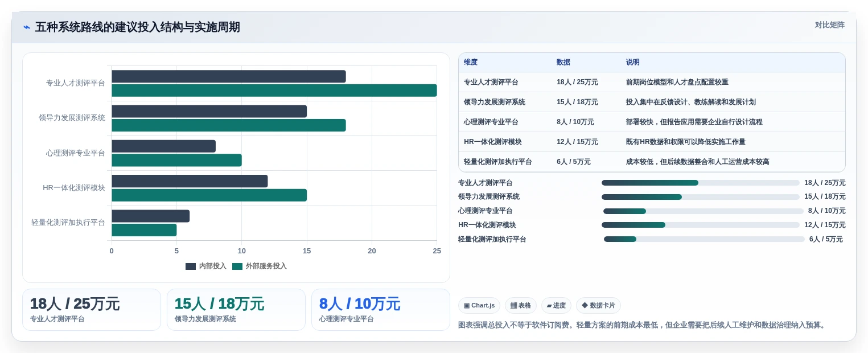Click the 轻量化测评加执行平台 progress bar
The width and height of the screenshot is (868, 353).
point(704,239)
